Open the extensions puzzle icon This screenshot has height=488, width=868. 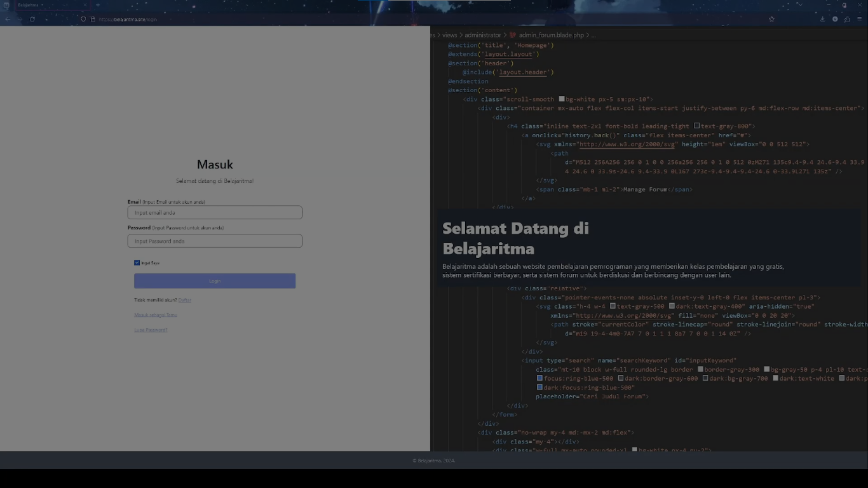[847, 19]
